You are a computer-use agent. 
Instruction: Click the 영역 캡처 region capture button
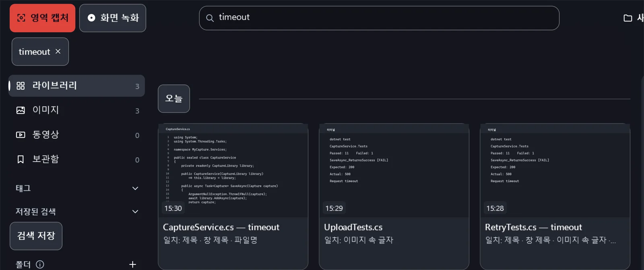[x=42, y=18]
